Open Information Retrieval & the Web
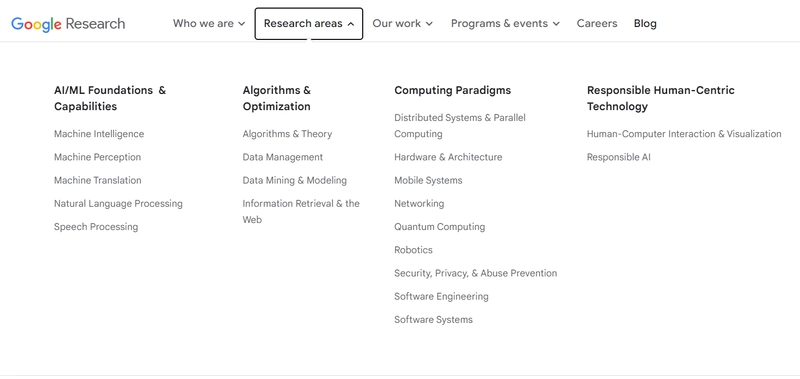Screen dimensions: 800x379 [301, 211]
